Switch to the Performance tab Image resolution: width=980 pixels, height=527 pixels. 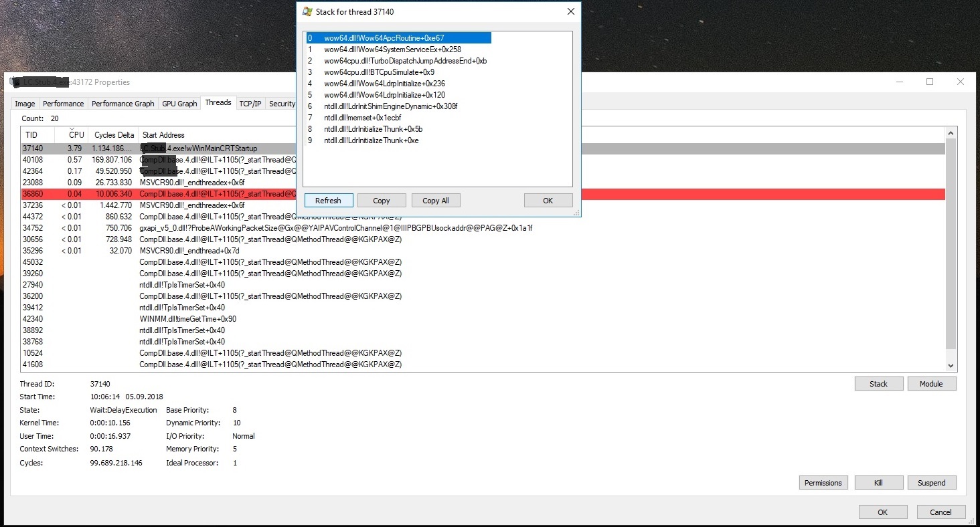[x=64, y=104]
